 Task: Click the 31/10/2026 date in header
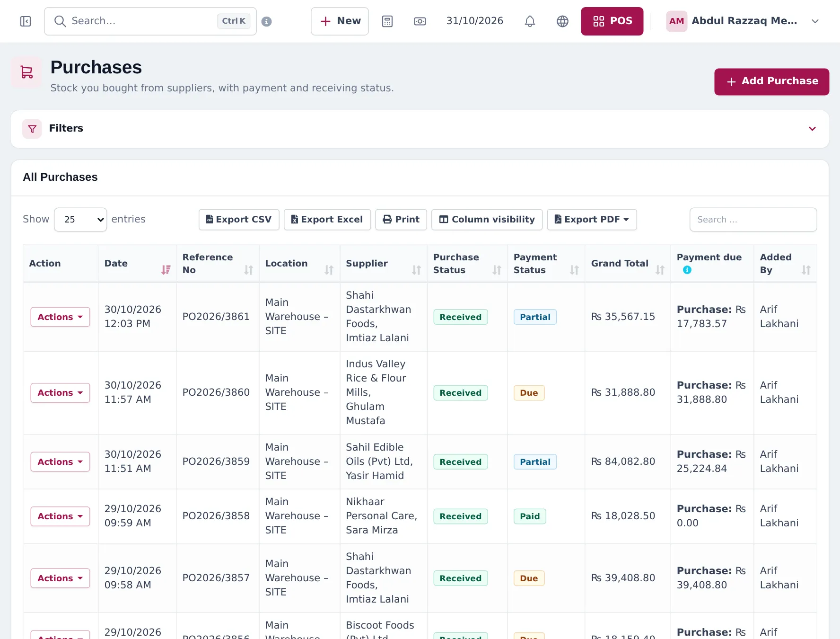click(474, 21)
